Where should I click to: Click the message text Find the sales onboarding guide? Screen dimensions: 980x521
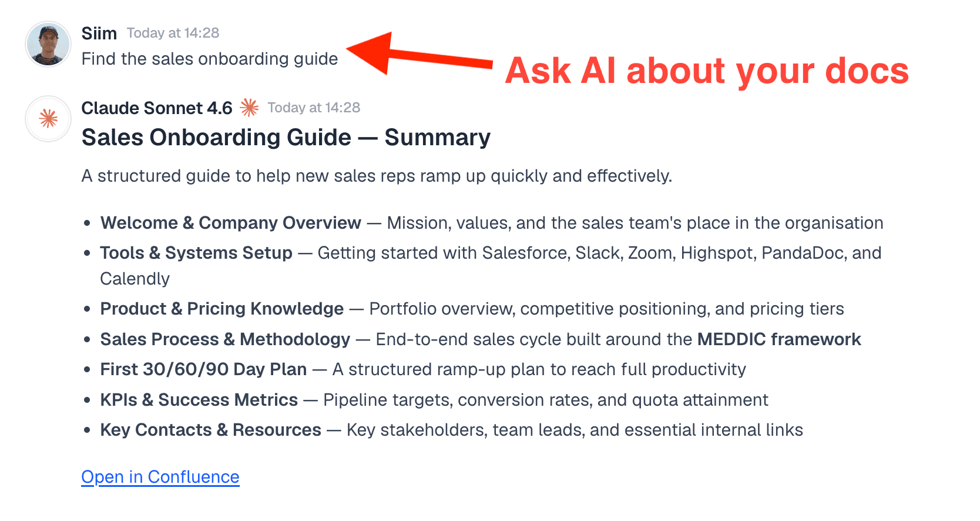pos(210,59)
